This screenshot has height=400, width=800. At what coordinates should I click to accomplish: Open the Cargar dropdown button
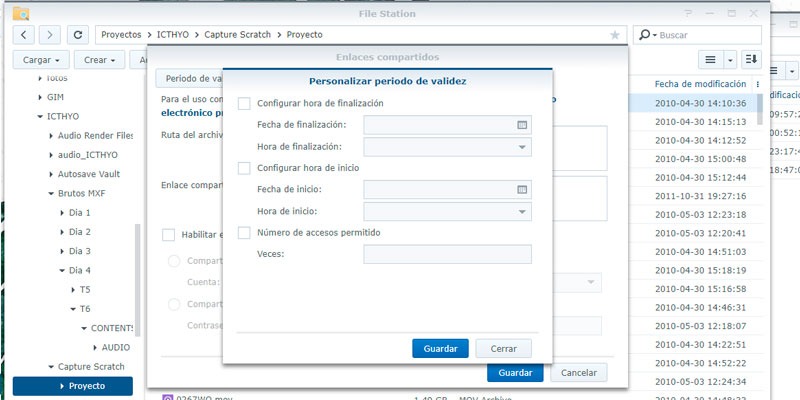point(41,60)
